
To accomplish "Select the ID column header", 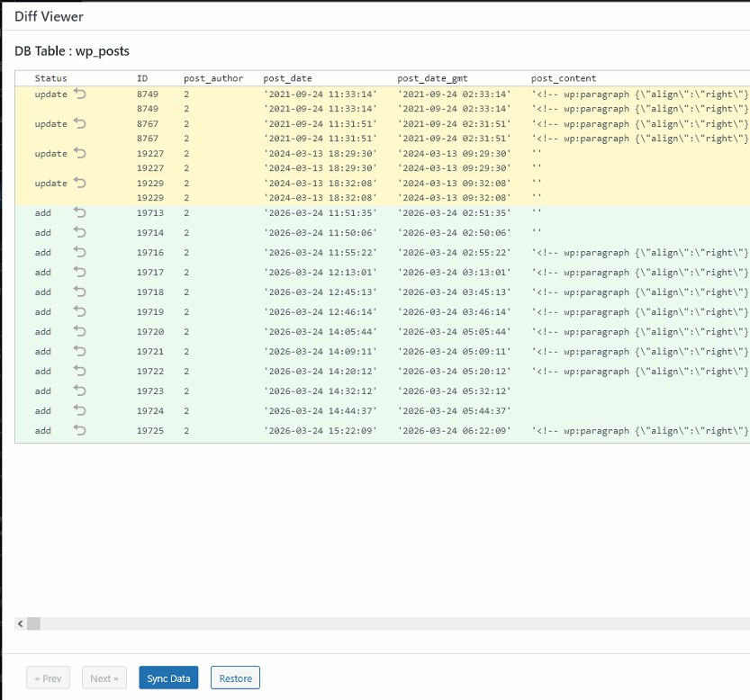I will (x=142, y=78).
